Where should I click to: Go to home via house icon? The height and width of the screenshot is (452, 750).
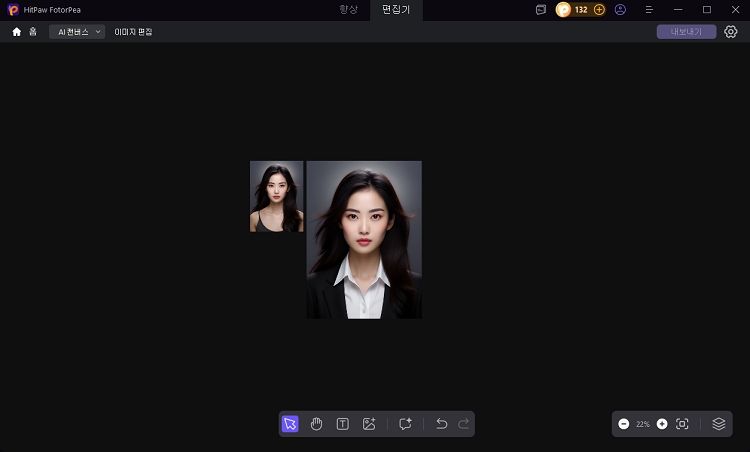(x=17, y=32)
